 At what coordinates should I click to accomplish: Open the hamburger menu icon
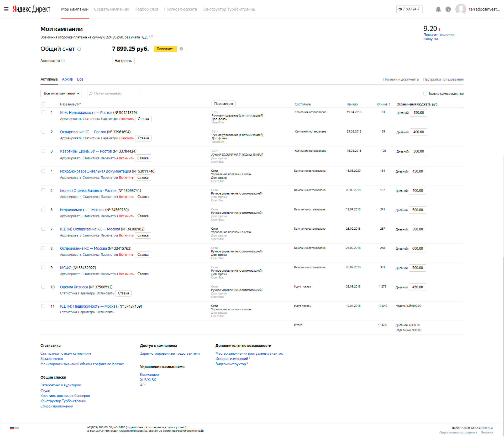(6, 9)
